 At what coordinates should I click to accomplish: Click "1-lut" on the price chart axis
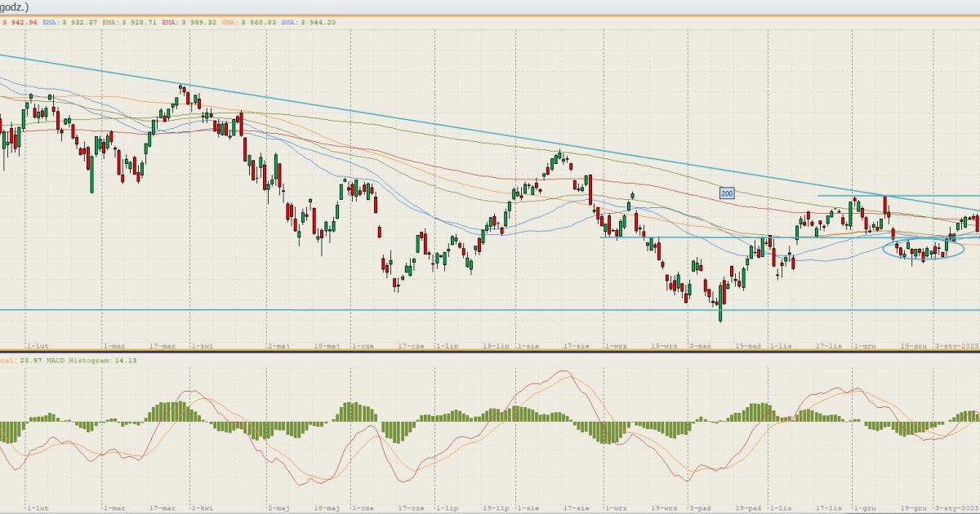tap(38, 346)
